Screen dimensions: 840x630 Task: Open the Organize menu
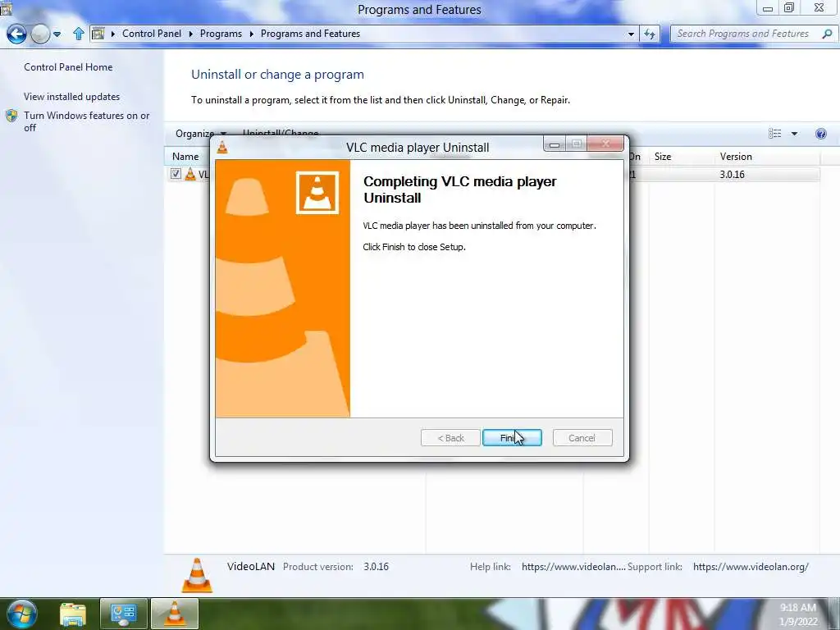click(x=201, y=134)
